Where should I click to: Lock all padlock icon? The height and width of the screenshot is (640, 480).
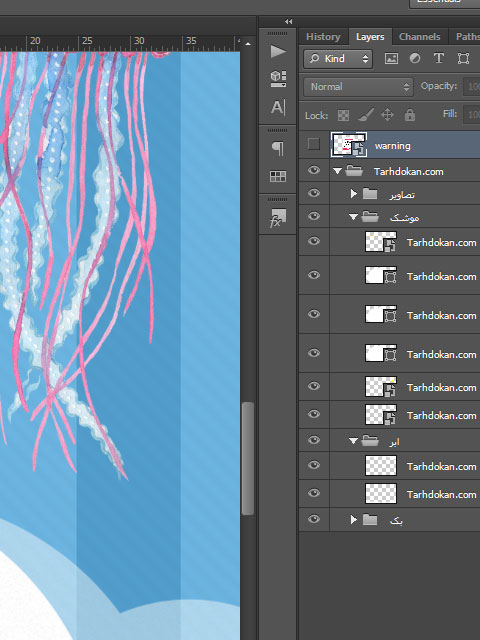pos(409,115)
